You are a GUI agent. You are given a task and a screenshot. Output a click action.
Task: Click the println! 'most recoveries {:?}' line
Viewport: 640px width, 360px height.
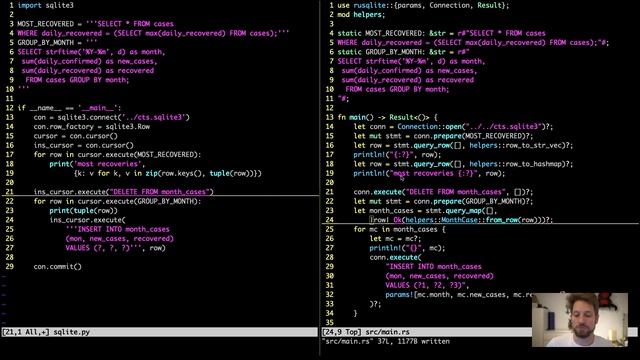429,173
